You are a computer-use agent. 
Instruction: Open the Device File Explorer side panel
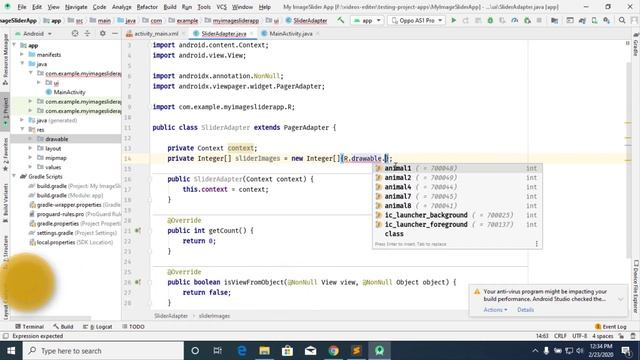tap(636, 287)
